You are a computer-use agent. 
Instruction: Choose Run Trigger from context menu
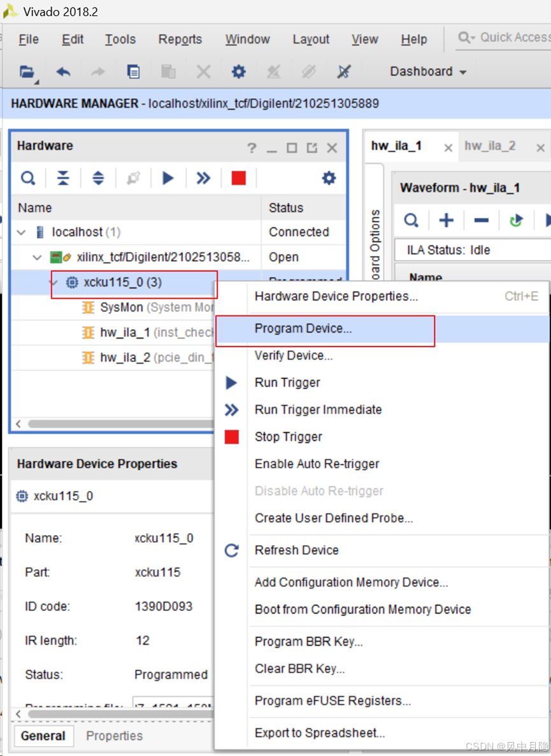coord(382,383)
